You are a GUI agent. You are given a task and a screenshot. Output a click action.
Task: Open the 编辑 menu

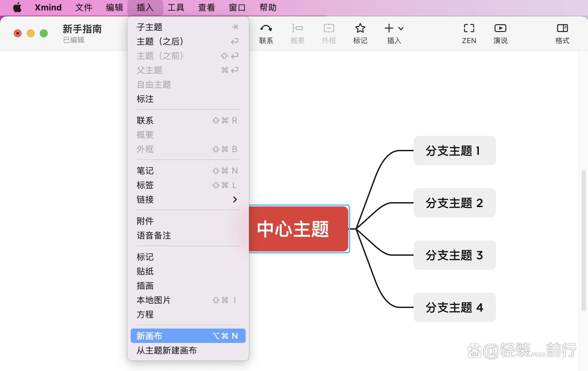pos(114,7)
